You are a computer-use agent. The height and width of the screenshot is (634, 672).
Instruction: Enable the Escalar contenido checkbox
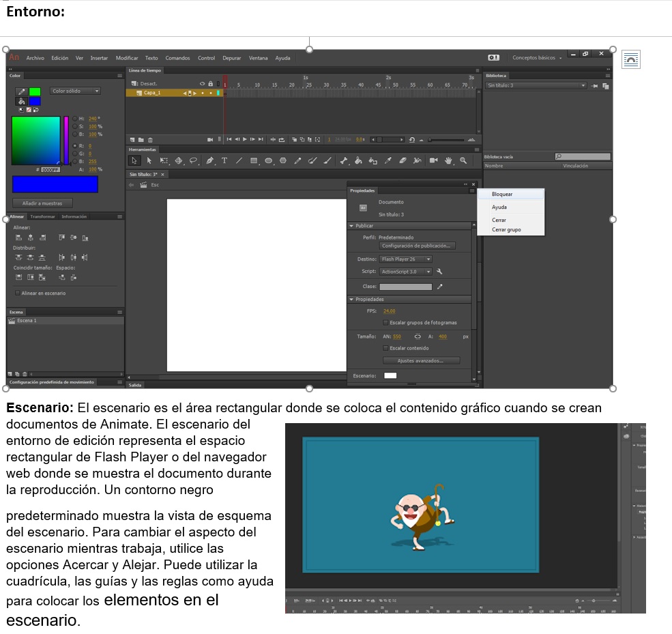coord(385,348)
